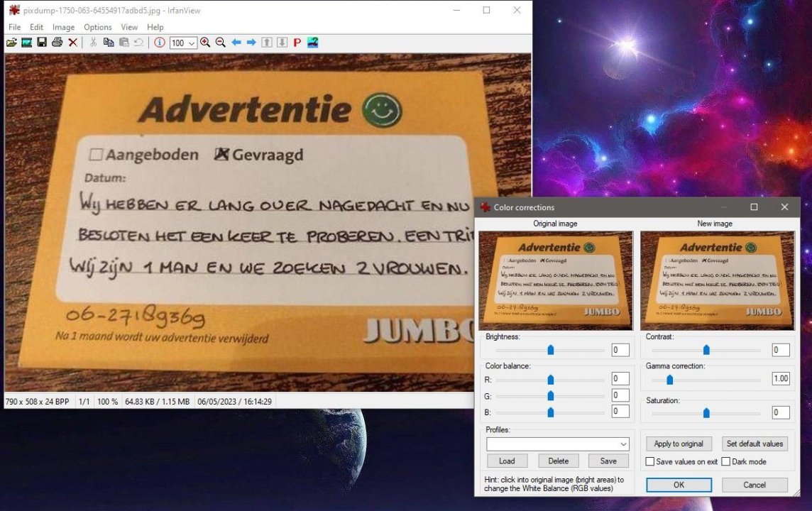Open the slideshow filmstrip icon
812x511 pixels.
26,43
